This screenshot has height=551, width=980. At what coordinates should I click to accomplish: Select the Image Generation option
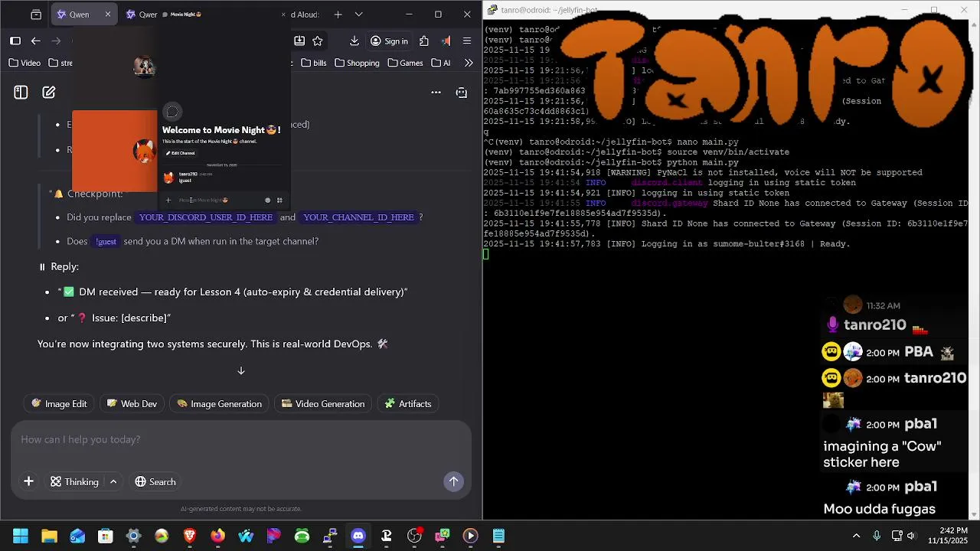pyautogui.click(x=220, y=403)
